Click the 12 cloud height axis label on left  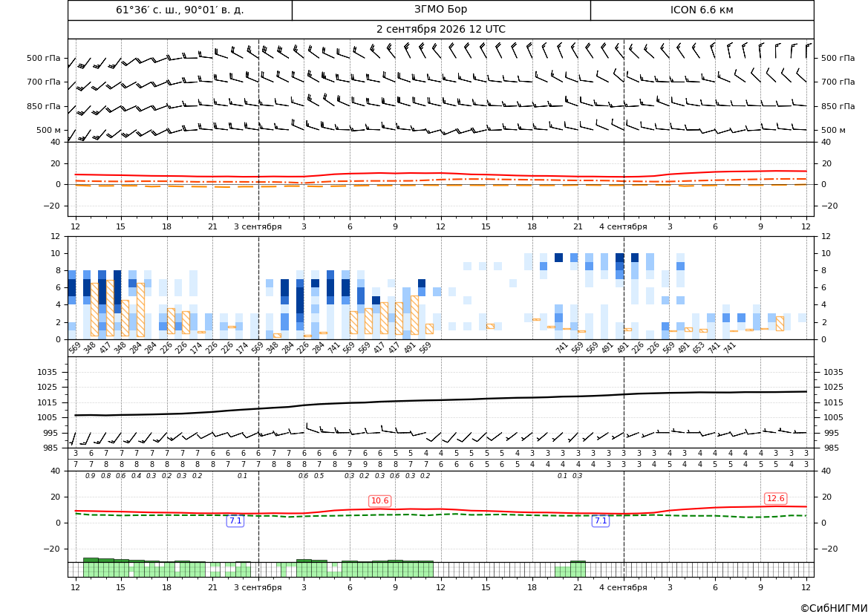tap(55, 236)
